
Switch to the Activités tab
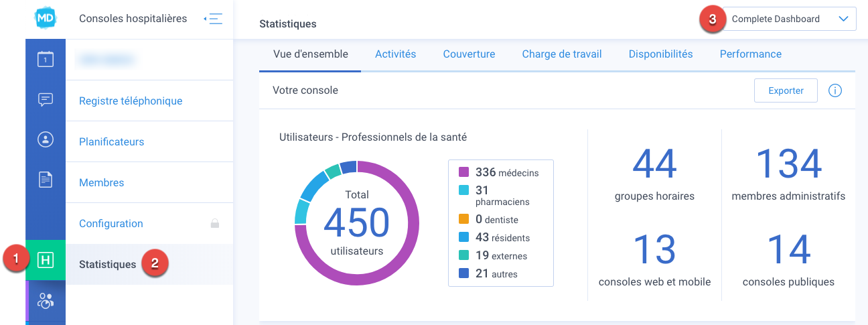click(x=395, y=54)
